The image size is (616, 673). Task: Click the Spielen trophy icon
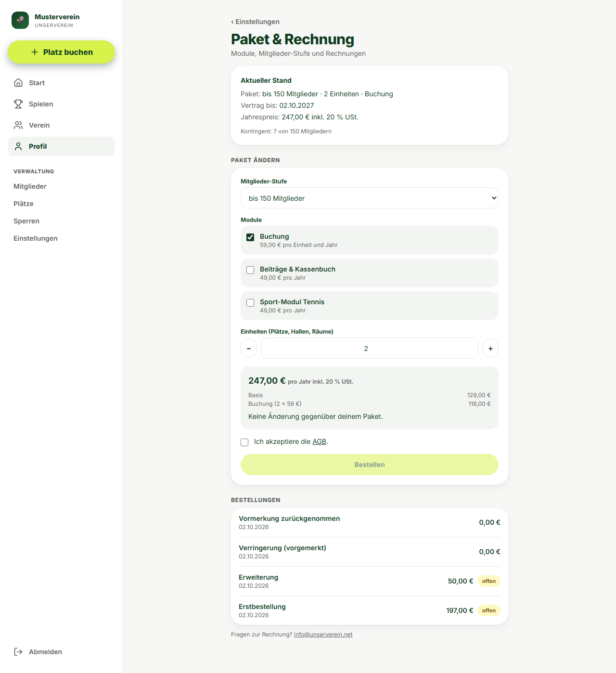pos(18,104)
